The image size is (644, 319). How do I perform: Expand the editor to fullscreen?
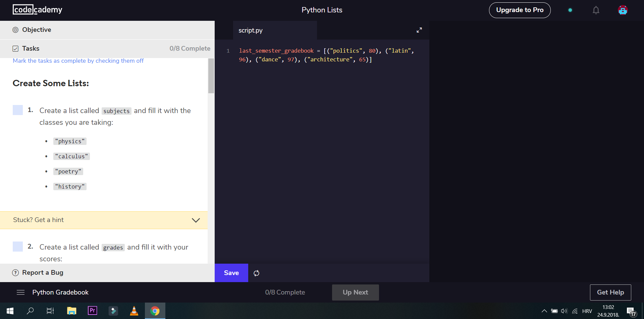click(419, 30)
